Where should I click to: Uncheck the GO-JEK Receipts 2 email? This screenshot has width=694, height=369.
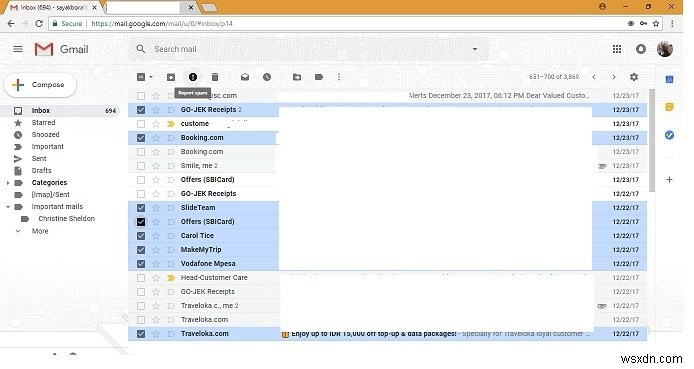pos(141,110)
